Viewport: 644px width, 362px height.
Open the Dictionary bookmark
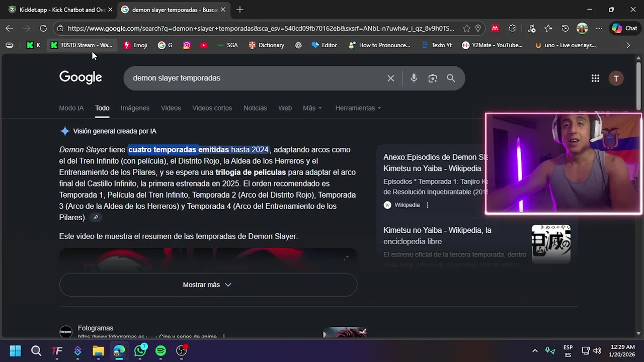266,45
